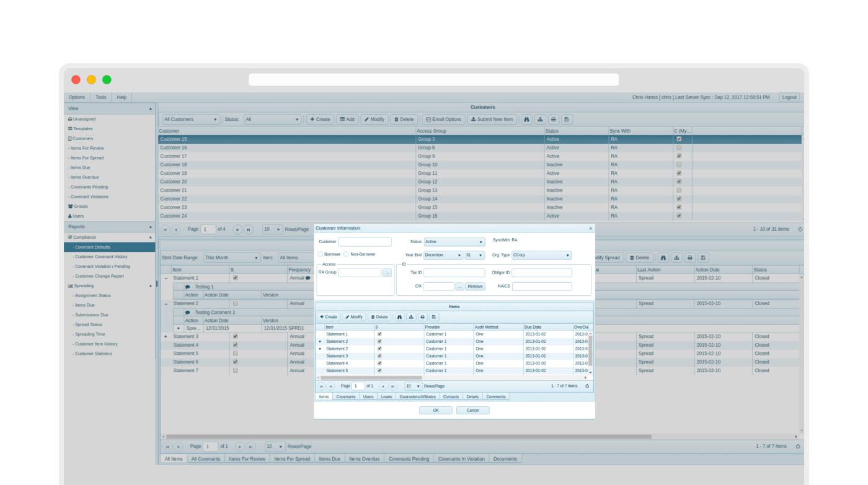Open the Tools menu
This screenshot has height=485, width=868.
tap(100, 97)
